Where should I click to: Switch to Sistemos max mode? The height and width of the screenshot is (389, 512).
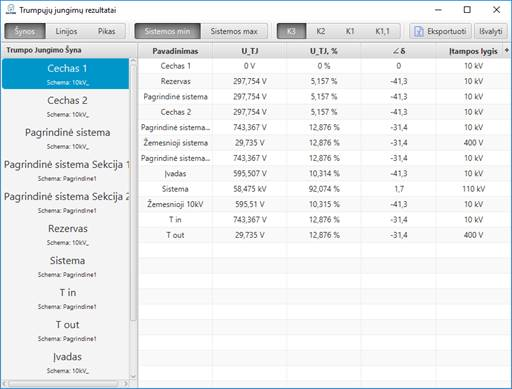pos(234,31)
